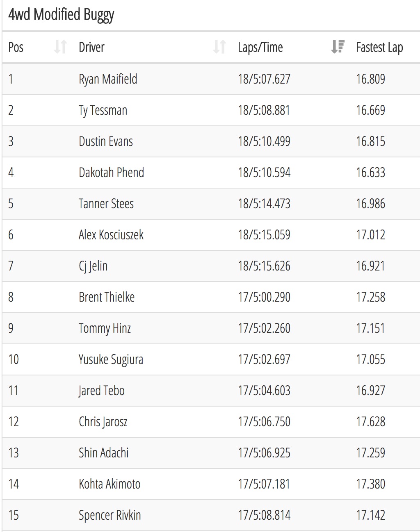
Task: Click the Laps/Time descending sort icon
Action: click(x=338, y=47)
